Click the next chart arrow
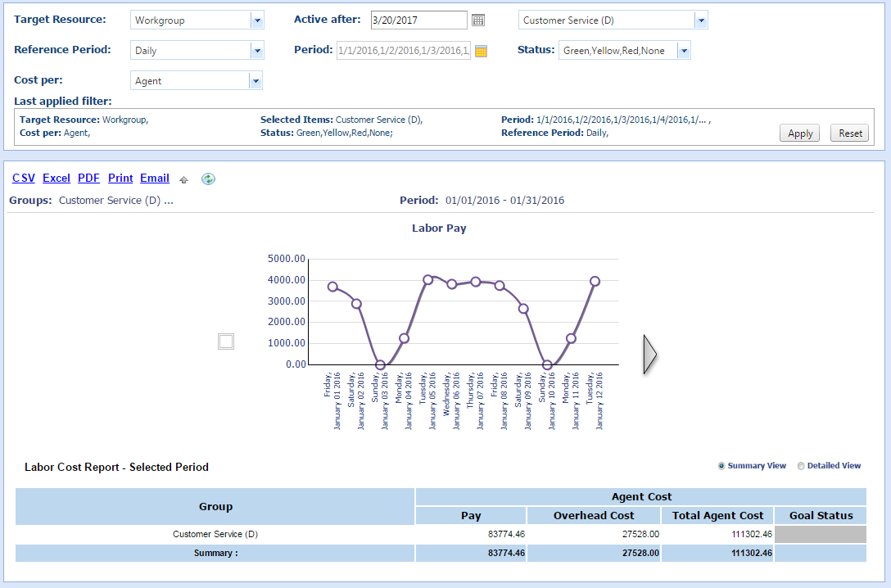Viewport: 891px width, 588px height. pos(650,354)
